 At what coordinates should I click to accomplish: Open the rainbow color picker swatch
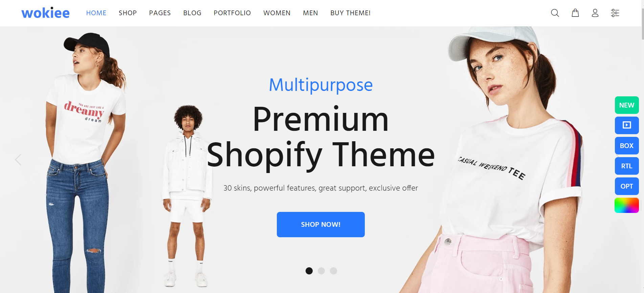coord(627,205)
